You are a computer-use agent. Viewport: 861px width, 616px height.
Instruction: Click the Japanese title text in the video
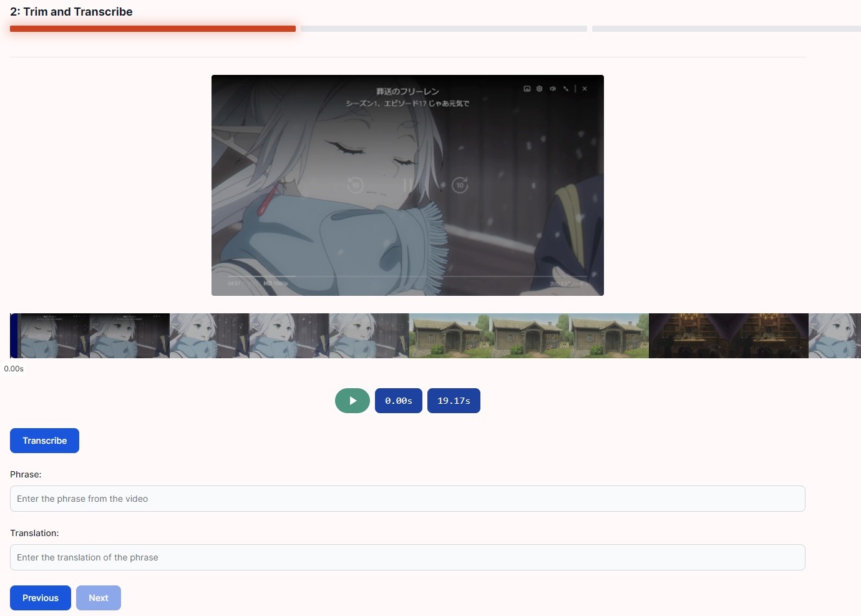(x=407, y=91)
